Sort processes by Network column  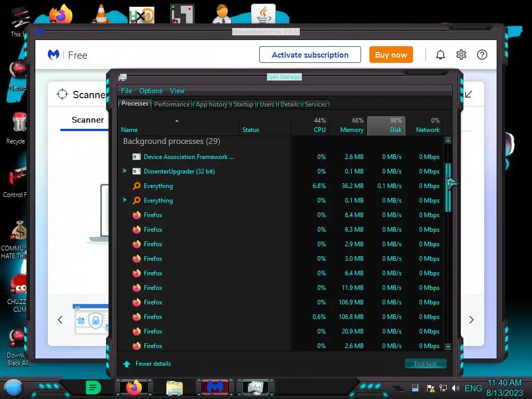coord(424,125)
